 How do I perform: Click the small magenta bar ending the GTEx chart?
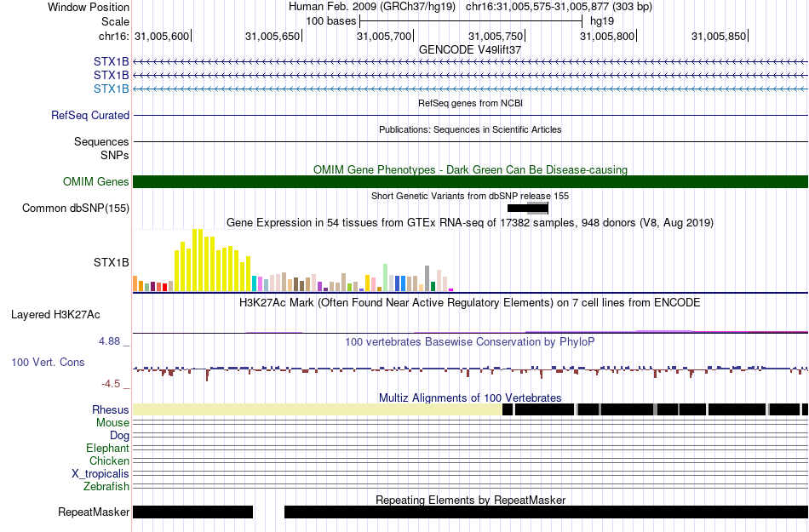tap(451, 289)
